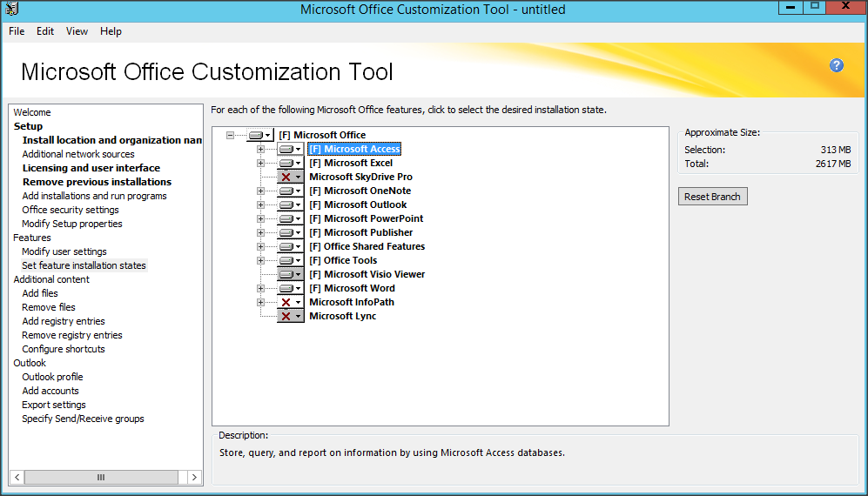Screen dimensions: 868x496
Task: Open the Help menu
Action: pos(111,31)
